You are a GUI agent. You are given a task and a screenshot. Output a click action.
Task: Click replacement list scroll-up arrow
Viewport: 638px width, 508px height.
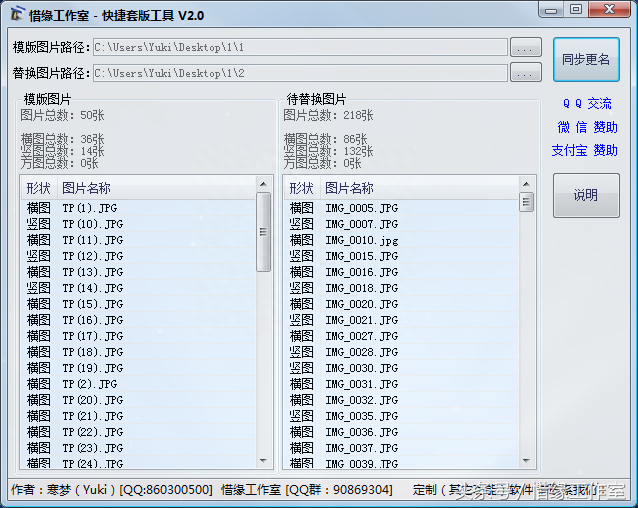(x=526, y=184)
